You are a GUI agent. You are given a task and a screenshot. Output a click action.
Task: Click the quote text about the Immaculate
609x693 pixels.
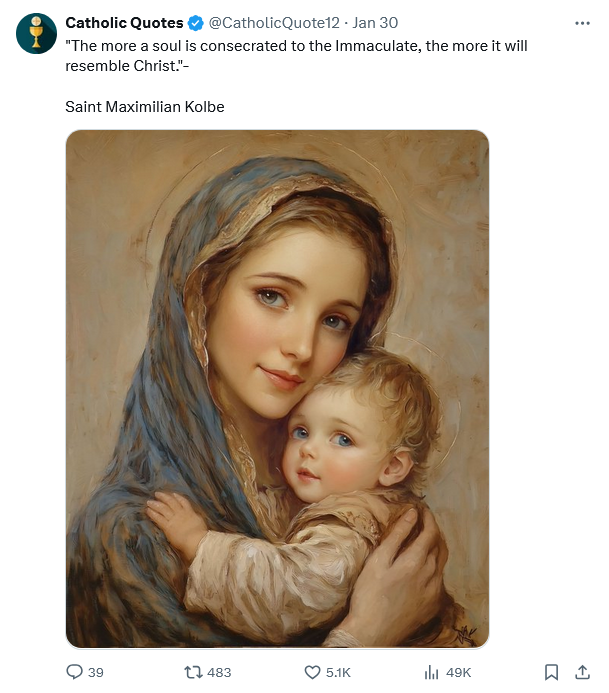tap(296, 55)
